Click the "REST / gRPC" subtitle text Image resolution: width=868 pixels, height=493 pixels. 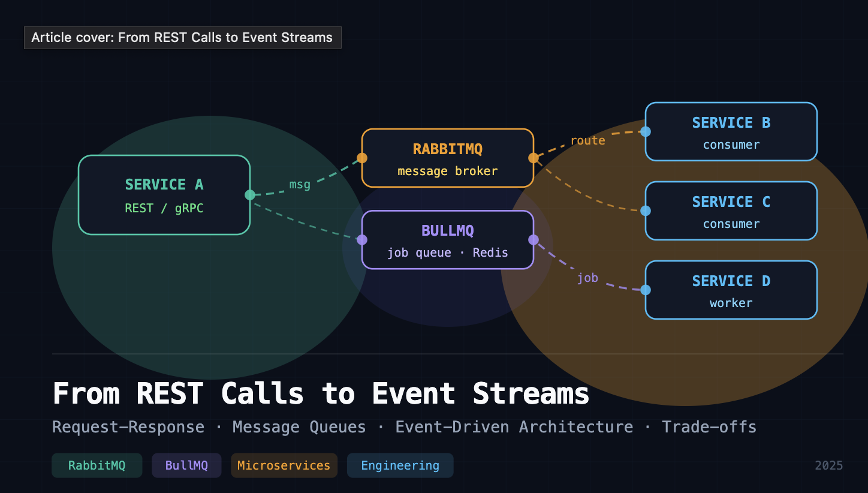tap(164, 209)
